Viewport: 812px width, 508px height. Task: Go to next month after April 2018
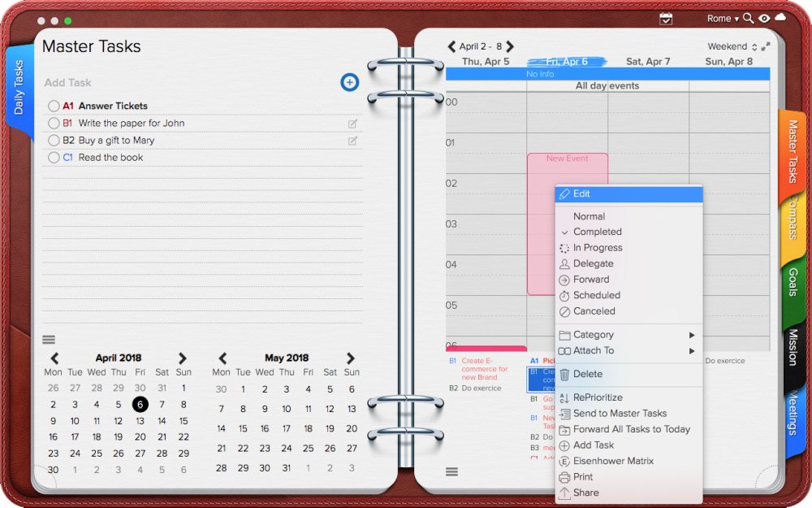182,358
